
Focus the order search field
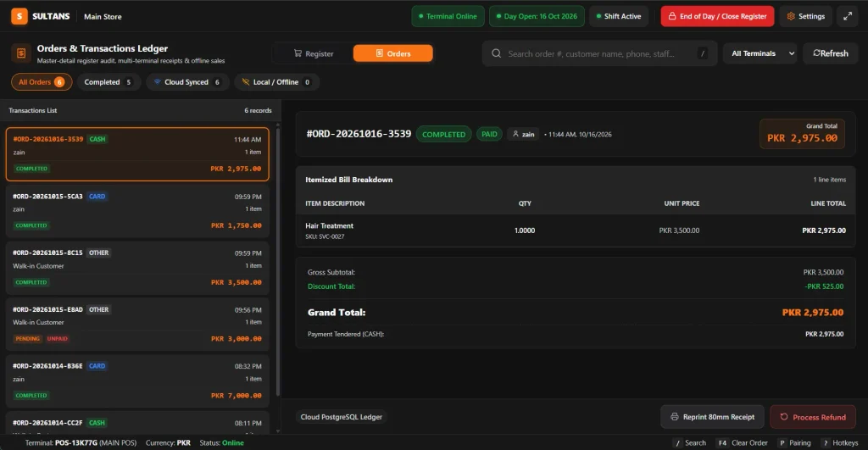tap(599, 53)
